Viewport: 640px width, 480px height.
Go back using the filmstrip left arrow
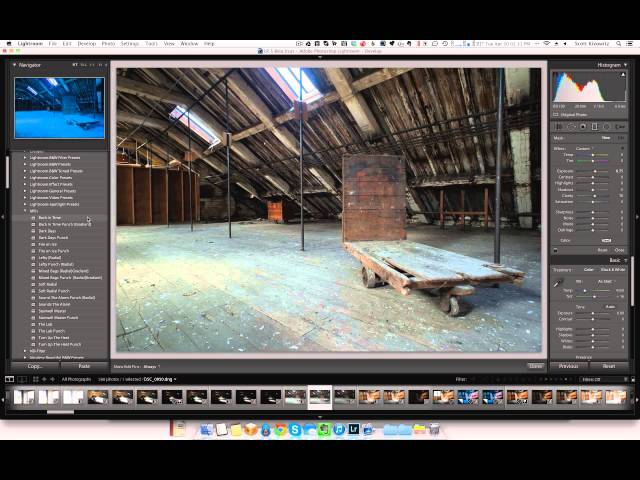[44, 379]
